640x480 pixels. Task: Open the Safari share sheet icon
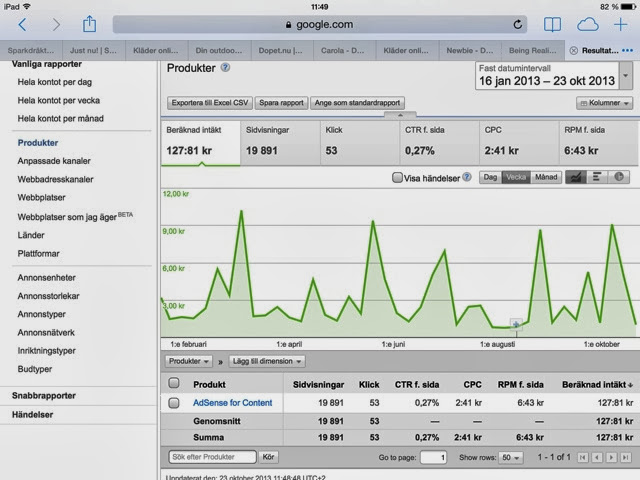tap(89, 24)
